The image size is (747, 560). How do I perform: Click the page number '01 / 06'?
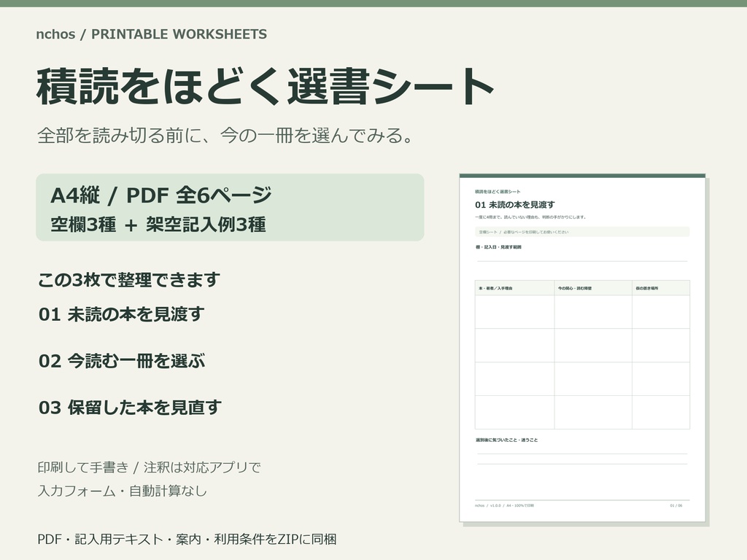click(x=676, y=506)
